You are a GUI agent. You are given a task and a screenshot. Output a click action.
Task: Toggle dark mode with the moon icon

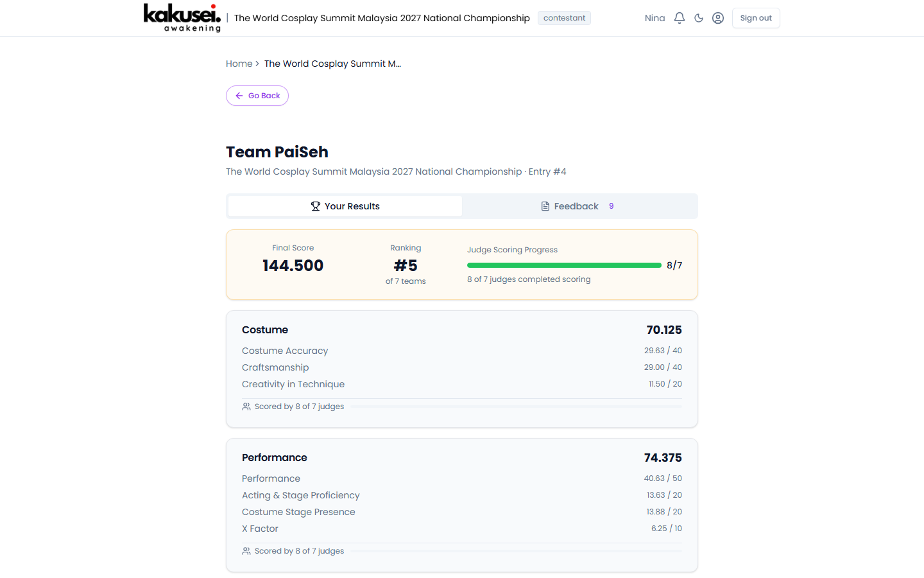pos(698,18)
